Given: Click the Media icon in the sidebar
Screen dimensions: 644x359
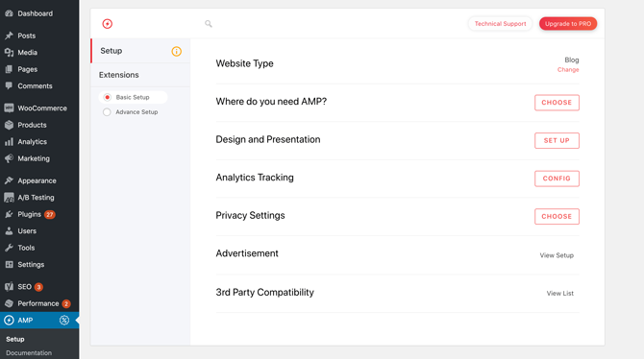Looking at the screenshot, I should 9,53.
